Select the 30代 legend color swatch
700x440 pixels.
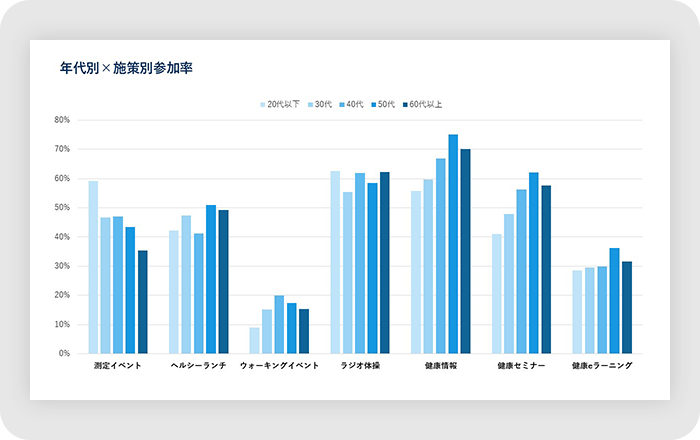point(310,104)
